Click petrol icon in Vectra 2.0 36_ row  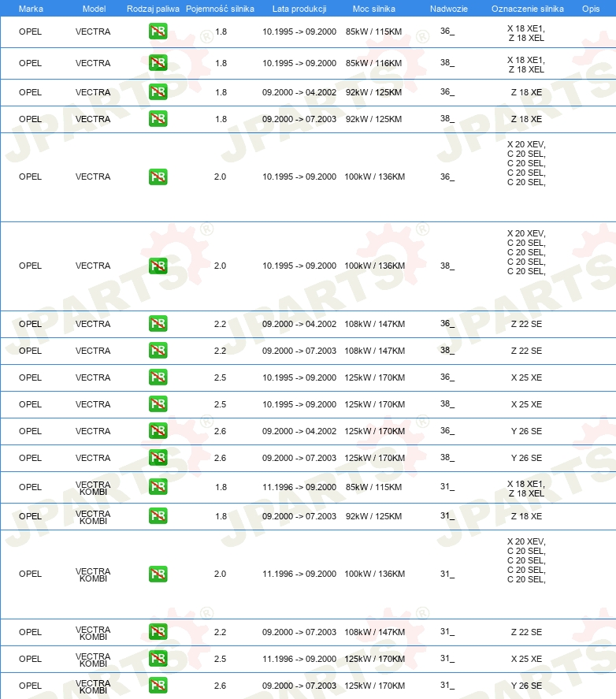pos(158,177)
